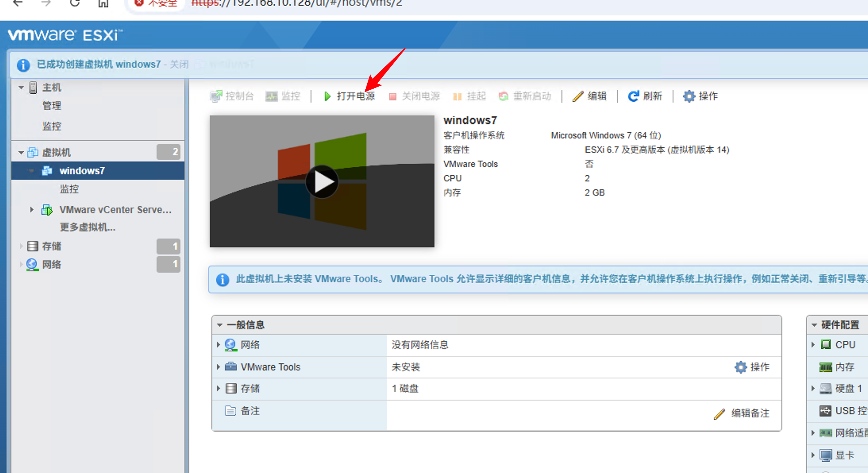Click 关闭电源 power off button
Image resolution: width=868 pixels, height=473 pixels.
[415, 96]
